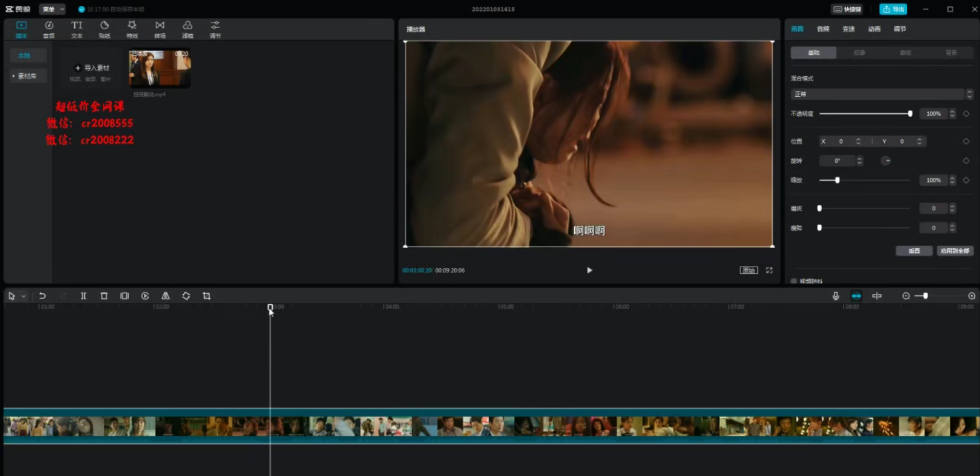Click the 不透明度 opacity slider handle
Image resolution: width=980 pixels, height=476 pixels.
pos(910,114)
